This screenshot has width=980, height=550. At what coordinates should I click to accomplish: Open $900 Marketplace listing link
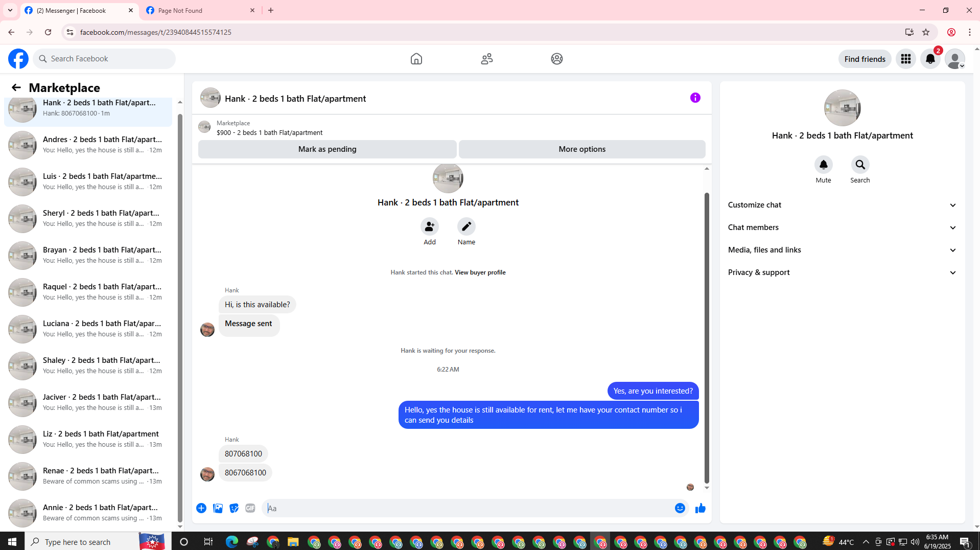tap(269, 132)
